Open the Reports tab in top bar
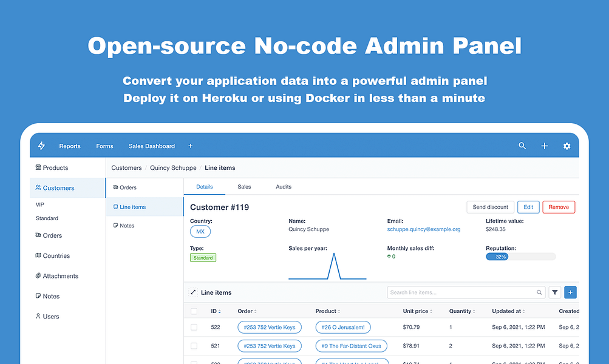This screenshot has height=364, width=609. pyautogui.click(x=70, y=146)
